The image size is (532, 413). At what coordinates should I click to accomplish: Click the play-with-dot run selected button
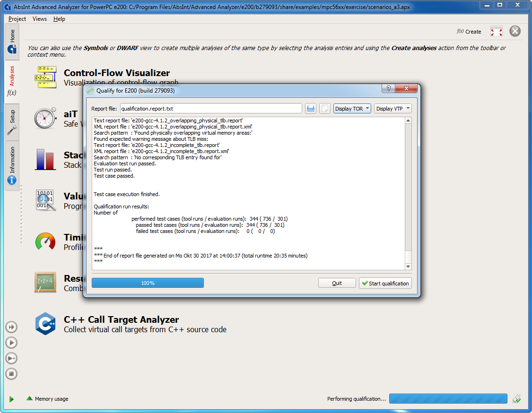[11, 358]
